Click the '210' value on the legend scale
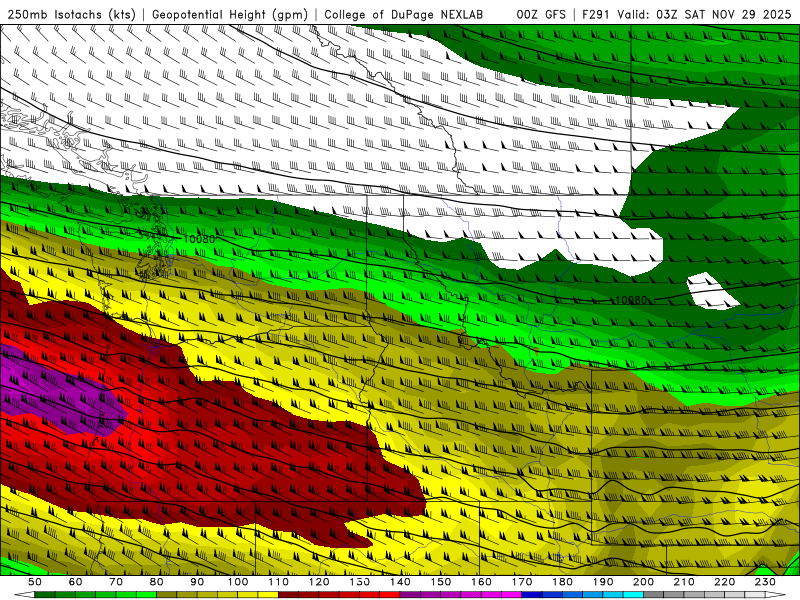 pyautogui.click(x=684, y=582)
